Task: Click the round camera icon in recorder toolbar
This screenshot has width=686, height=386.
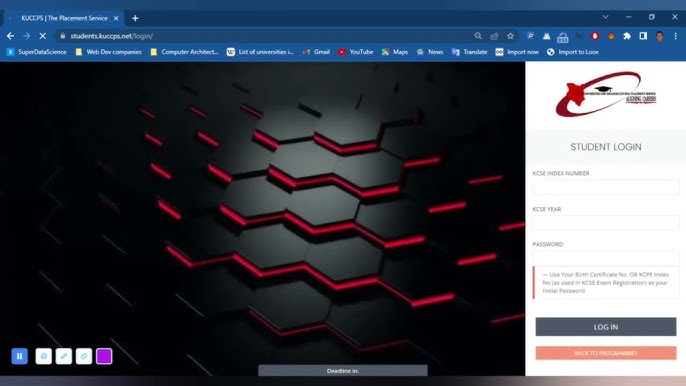Action: pyautogui.click(x=44, y=356)
